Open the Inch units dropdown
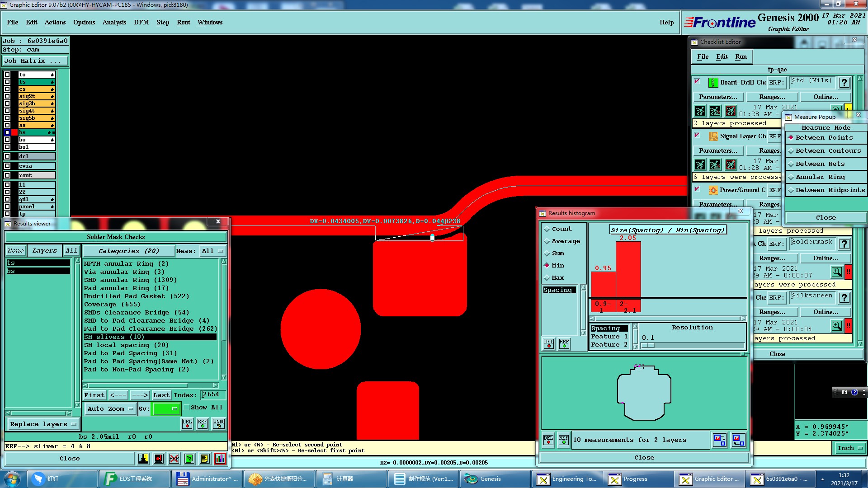This screenshot has width=868, height=488. pos(849,448)
